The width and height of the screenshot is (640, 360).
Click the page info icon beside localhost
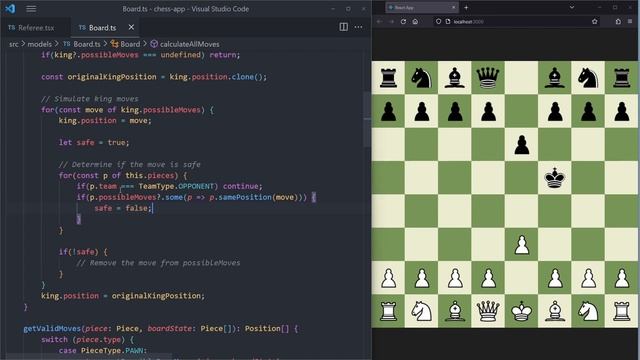[448, 22]
